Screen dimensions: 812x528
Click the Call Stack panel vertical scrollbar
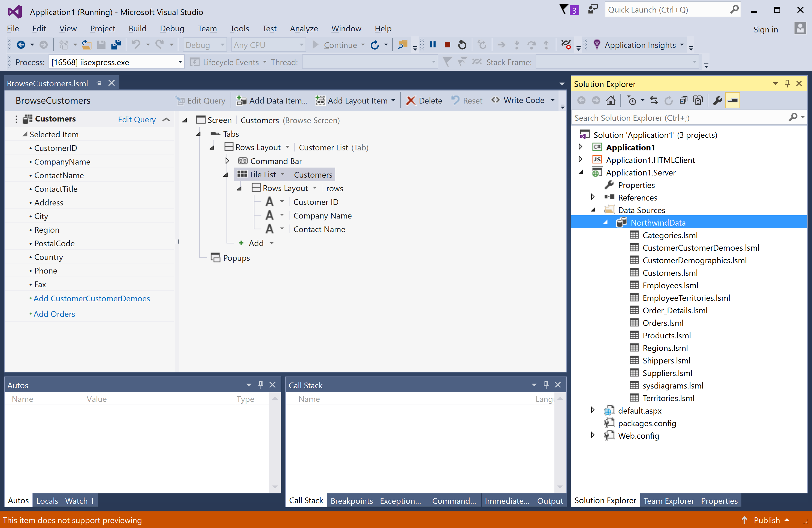click(560, 443)
